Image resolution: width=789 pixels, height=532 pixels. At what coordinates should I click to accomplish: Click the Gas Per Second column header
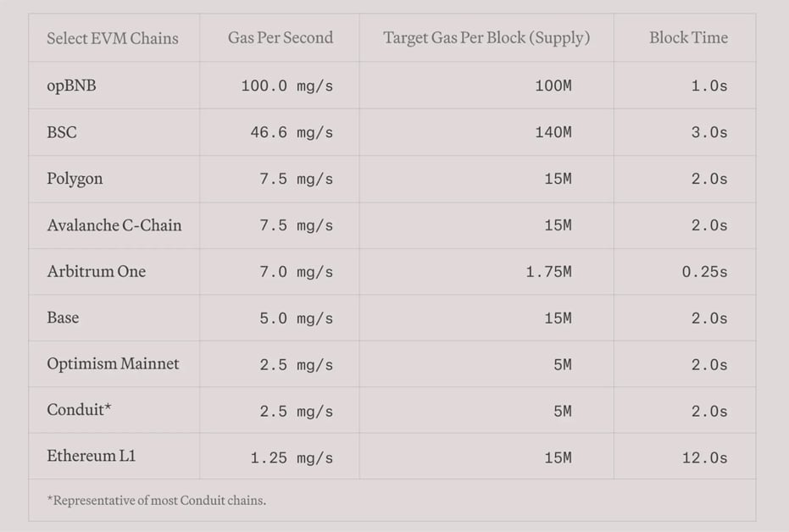[281, 38]
